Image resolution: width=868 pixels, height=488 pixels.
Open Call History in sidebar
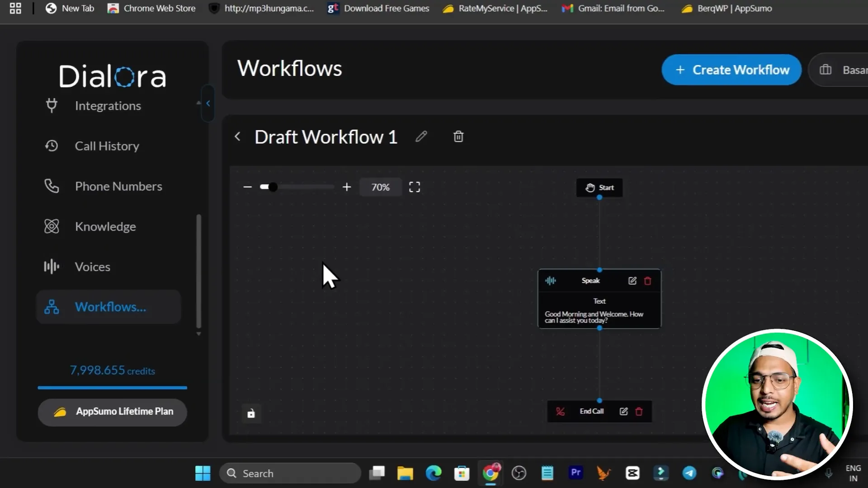(107, 146)
